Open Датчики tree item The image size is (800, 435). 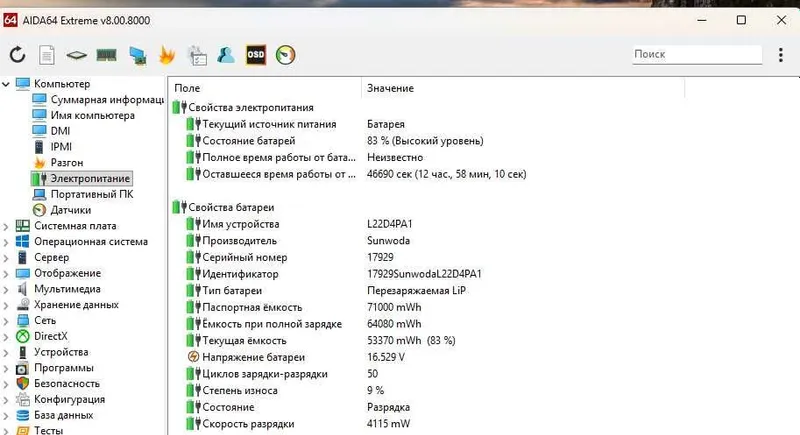pos(62,210)
